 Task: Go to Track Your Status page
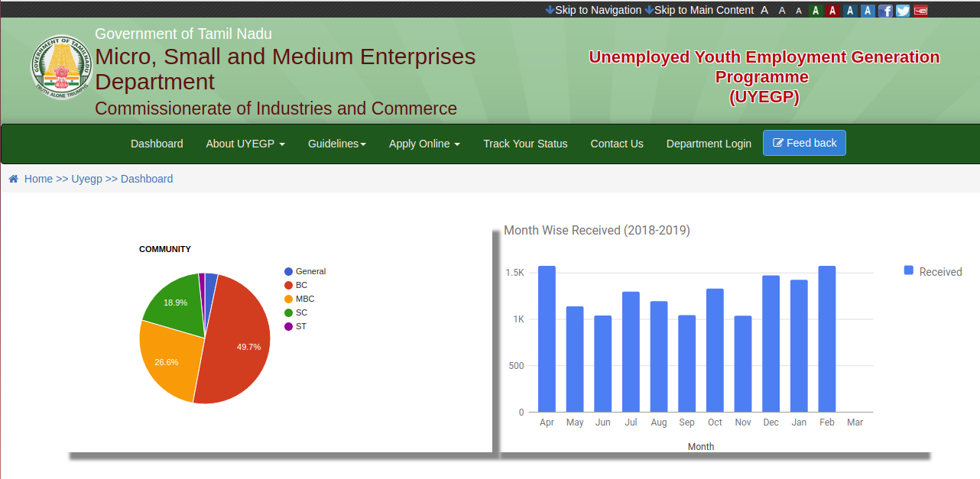point(525,144)
